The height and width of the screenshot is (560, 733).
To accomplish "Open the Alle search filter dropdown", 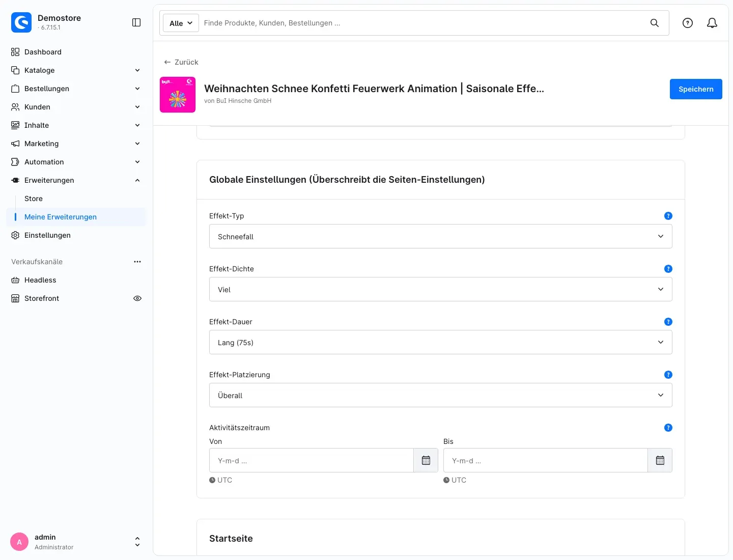I will (181, 23).
